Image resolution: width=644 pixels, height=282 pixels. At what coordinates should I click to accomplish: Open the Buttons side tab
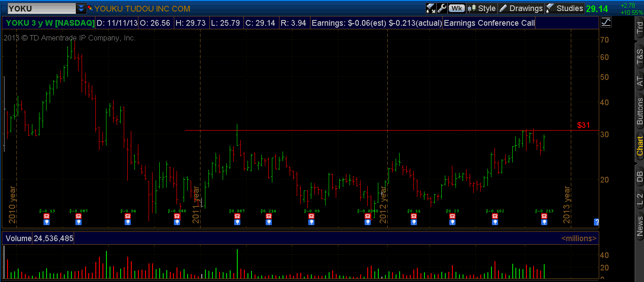(640, 111)
